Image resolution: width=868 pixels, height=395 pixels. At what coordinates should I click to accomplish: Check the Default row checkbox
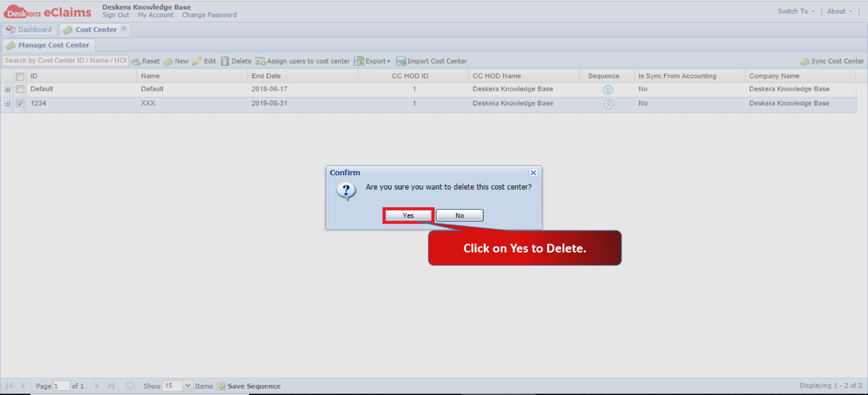20,89
